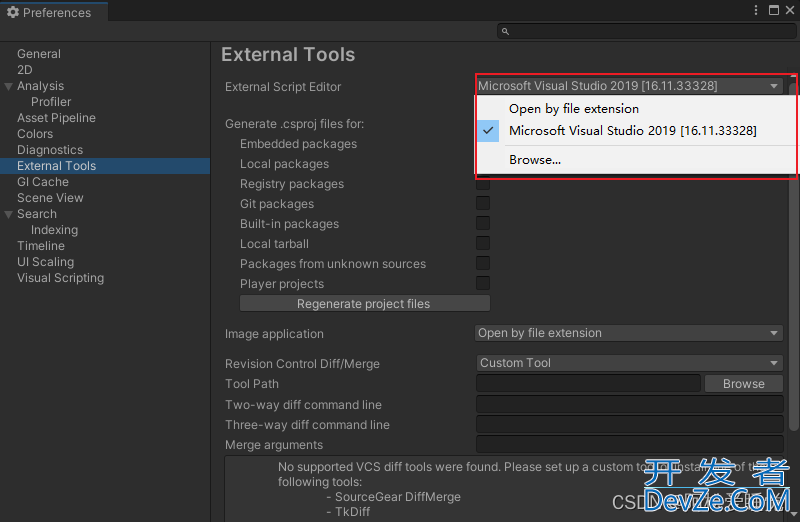Open Revision Control Diff/Merge dropdown
Viewport: 800px width, 522px height.
[629, 363]
